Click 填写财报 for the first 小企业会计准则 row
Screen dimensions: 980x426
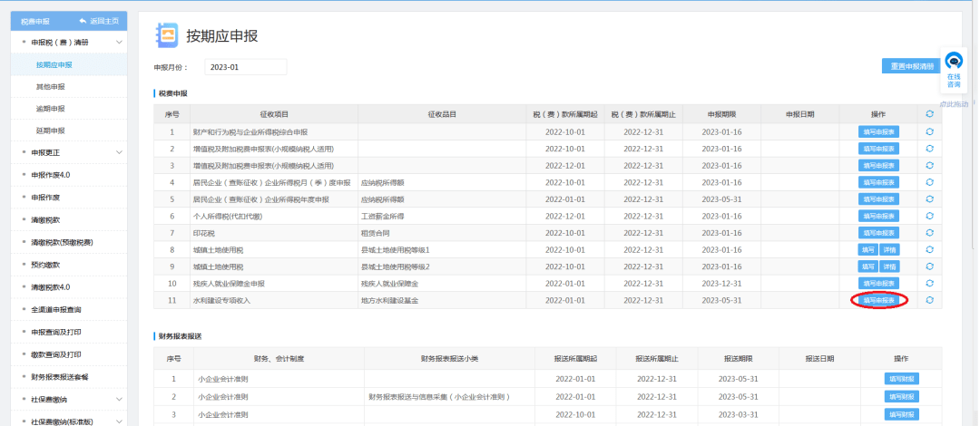901,378
